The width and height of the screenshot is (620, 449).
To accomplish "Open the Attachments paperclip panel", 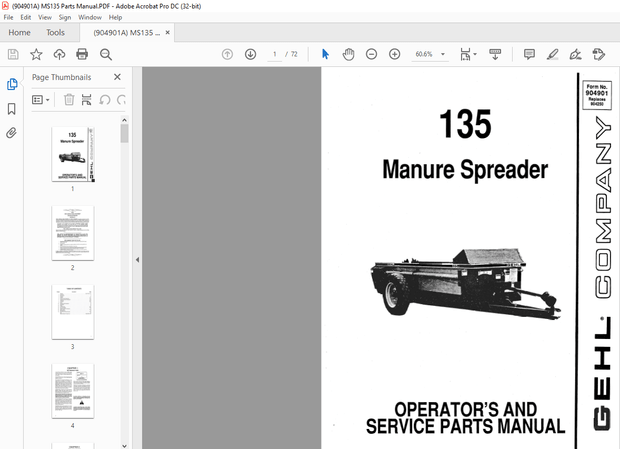I will [12, 132].
